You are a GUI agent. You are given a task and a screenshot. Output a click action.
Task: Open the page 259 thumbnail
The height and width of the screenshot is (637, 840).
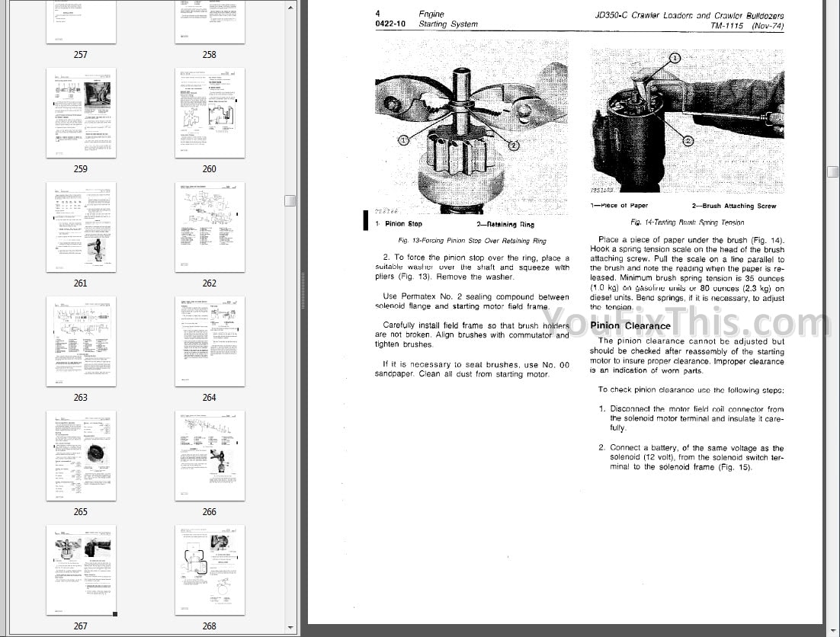[81, 113]
